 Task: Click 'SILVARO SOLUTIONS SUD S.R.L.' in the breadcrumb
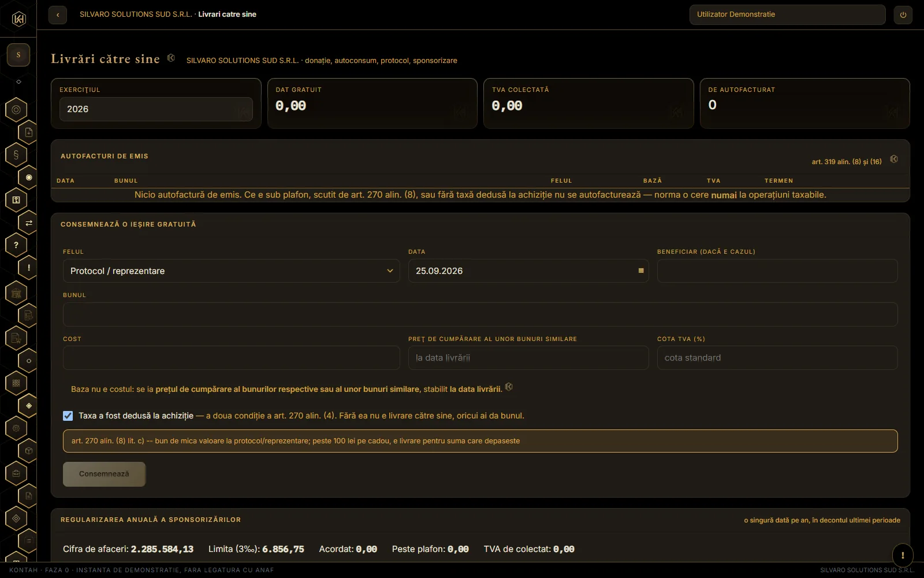click(x=136, y=14)
